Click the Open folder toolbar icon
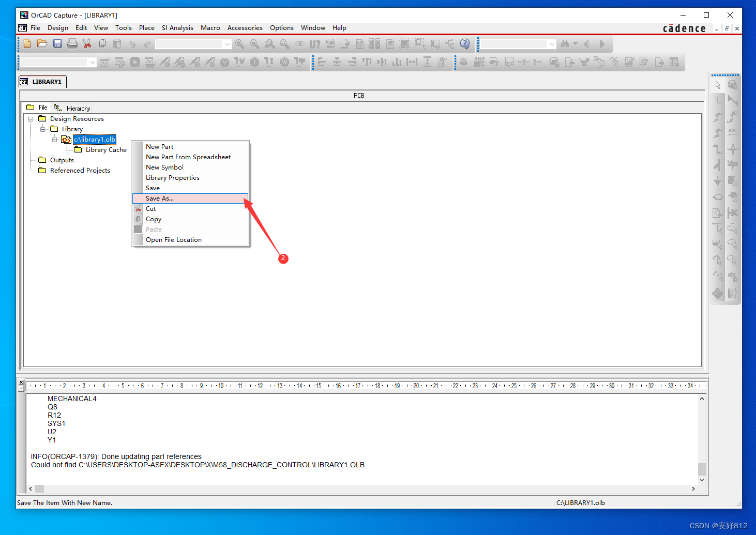 click(x=42, y=44)
